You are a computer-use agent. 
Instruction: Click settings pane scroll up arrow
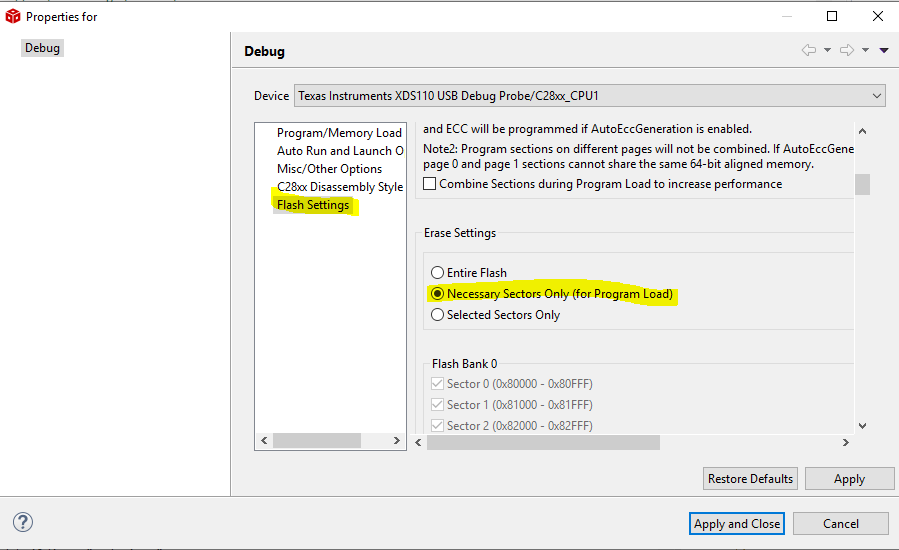coord(862,131)
